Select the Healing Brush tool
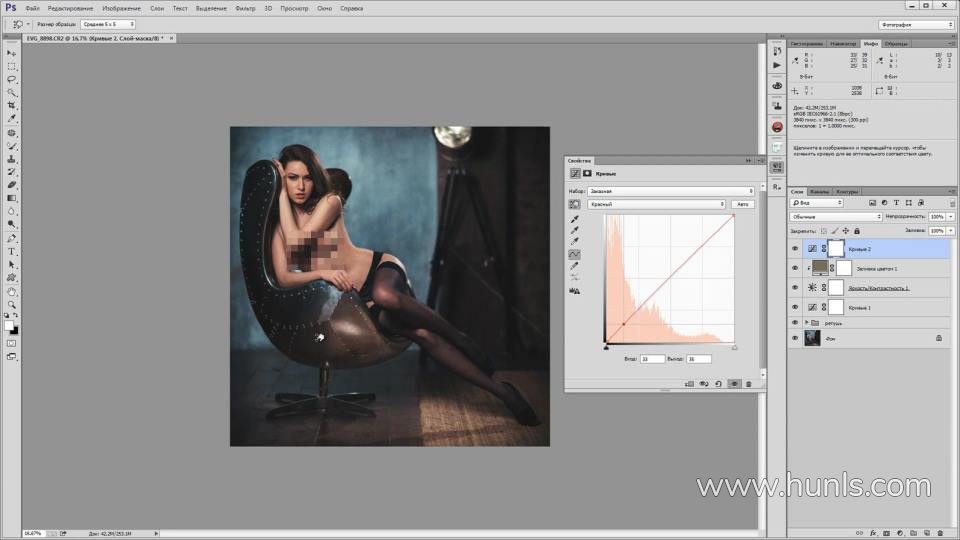The width and height of the screenshot is (960, 540). (x=12, y=133)
